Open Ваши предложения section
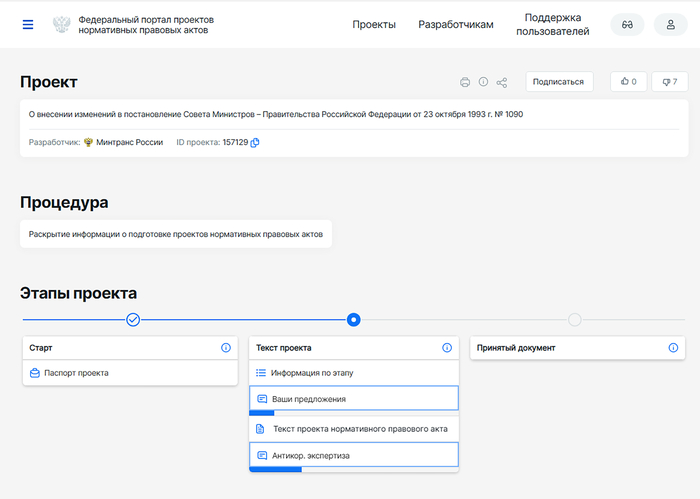 (x=309, y=399)
